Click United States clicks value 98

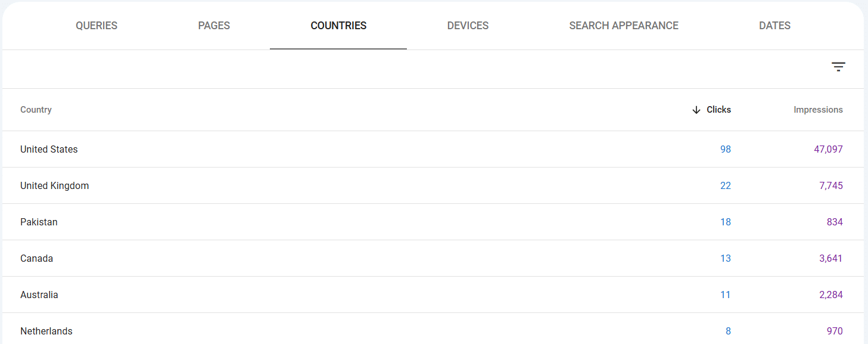pos(725,149)
